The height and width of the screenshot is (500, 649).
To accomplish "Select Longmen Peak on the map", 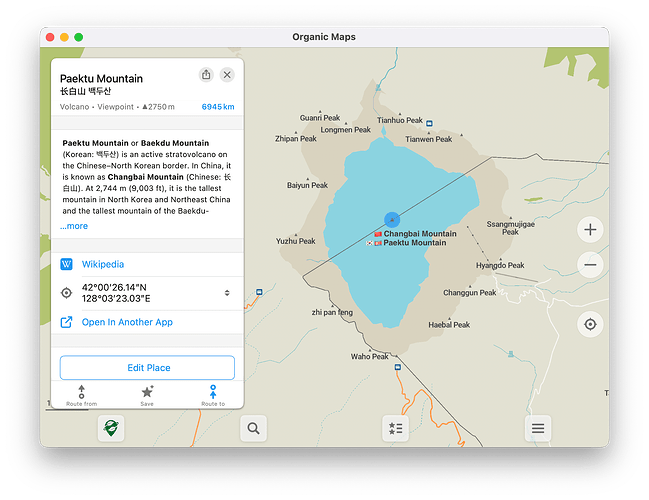I will pos(346,130).
